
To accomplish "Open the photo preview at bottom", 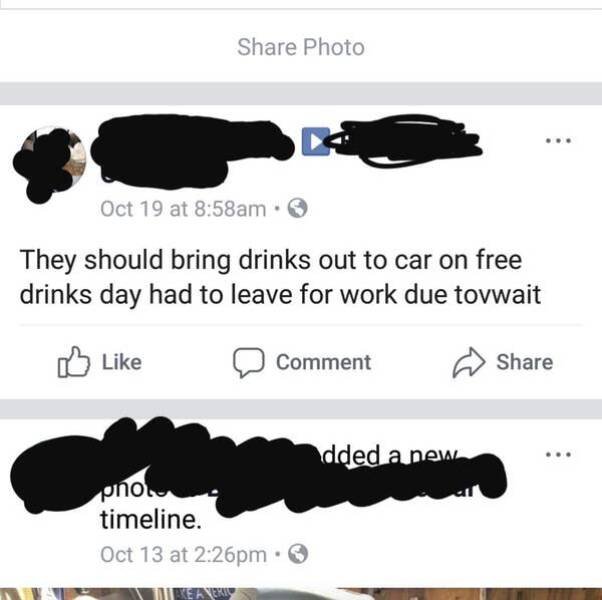I will pos(301,593).
